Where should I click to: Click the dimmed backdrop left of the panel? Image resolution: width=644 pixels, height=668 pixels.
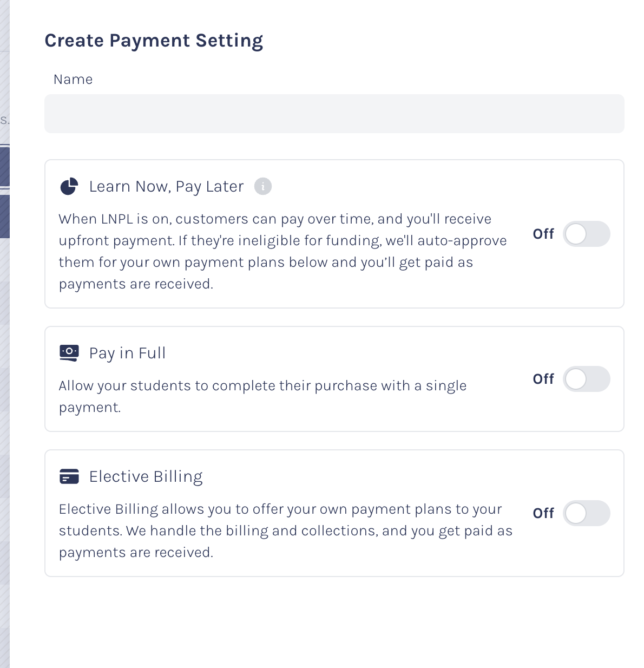[x=4, y=379]
